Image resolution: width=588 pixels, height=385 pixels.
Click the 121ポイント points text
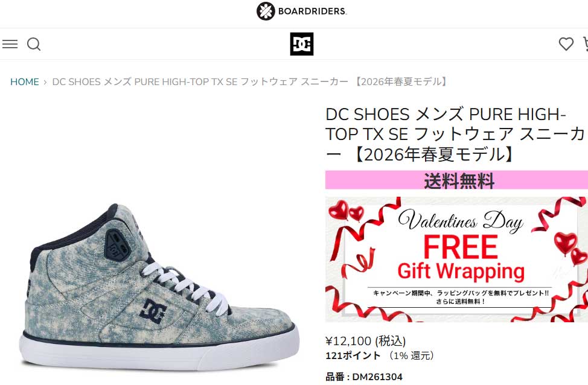pos(353,355)
